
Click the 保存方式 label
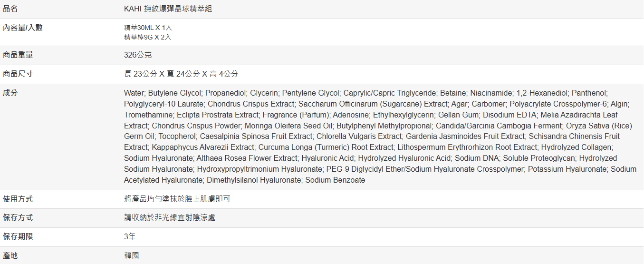point(18,218)
